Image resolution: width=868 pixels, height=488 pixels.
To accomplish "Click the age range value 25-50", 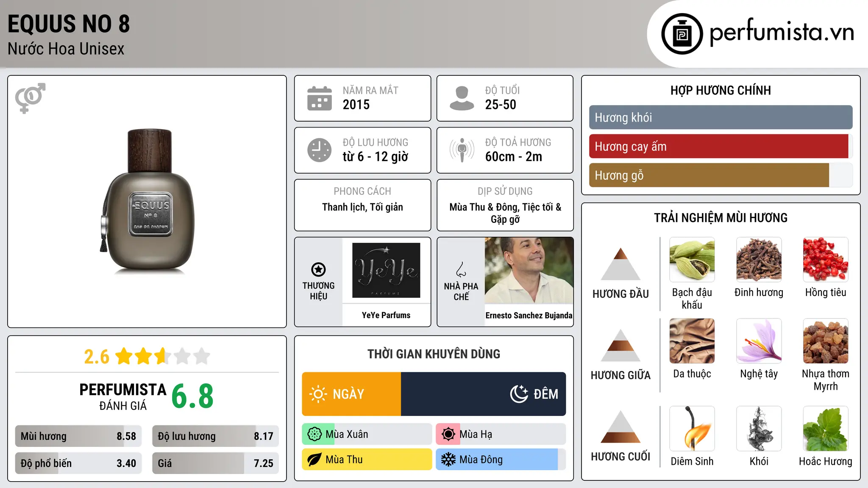I will point(501,105).
